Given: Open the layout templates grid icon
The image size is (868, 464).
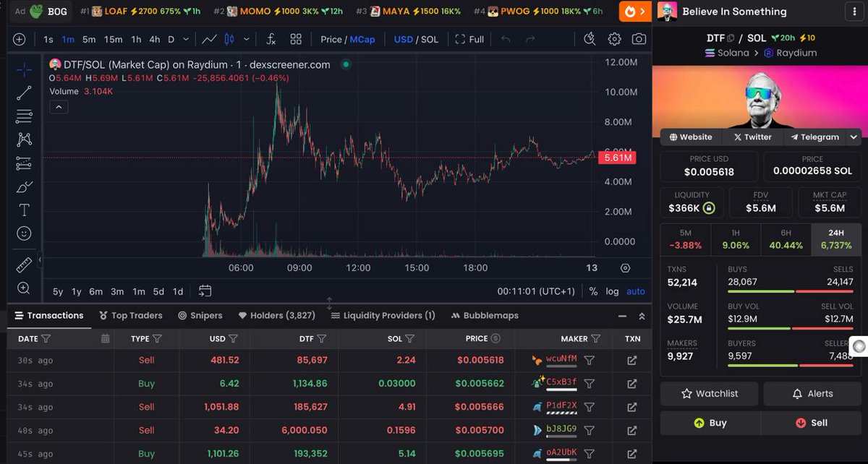Looking at the screenshot, I should (x=296, y=39).
